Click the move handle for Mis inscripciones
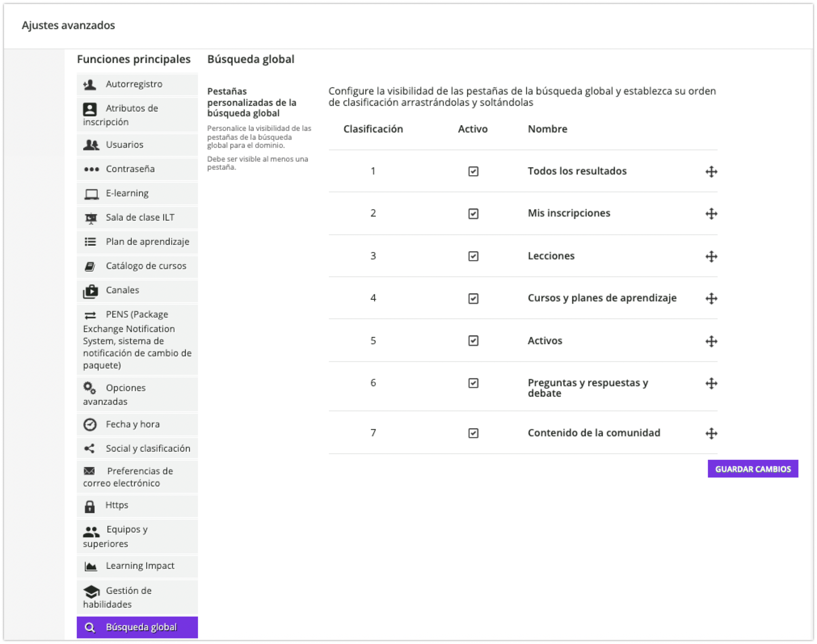The width and height of the screenshot is (817, 644). (711, 214)
